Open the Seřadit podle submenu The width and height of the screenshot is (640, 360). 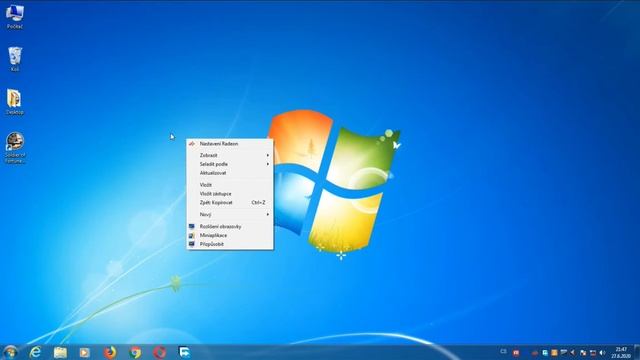pos(230,164)
